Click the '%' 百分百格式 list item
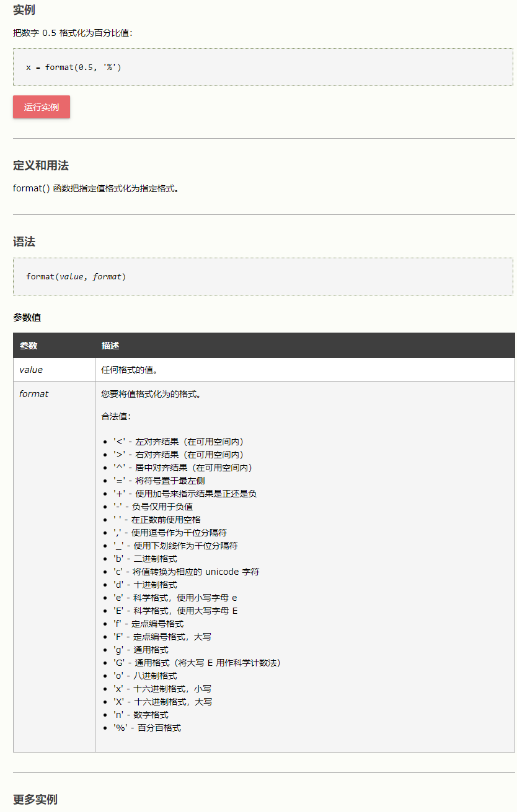 (x=147, y=728)
